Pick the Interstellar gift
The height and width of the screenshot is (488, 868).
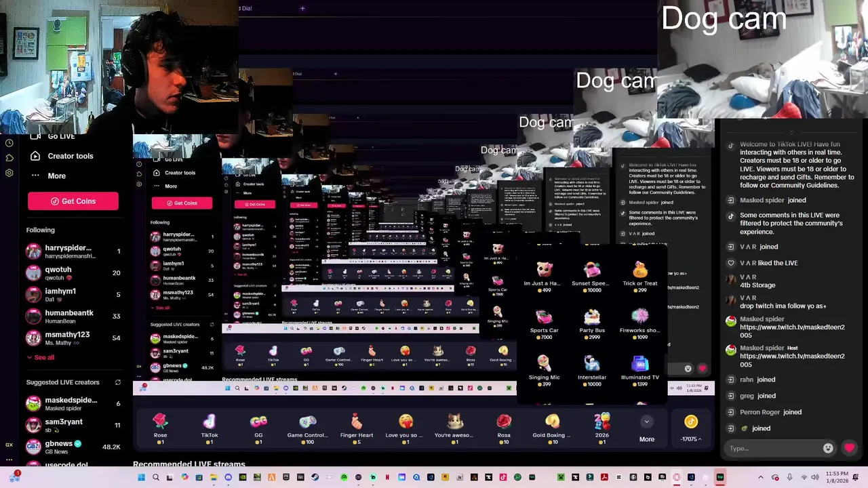click(592, 370)
